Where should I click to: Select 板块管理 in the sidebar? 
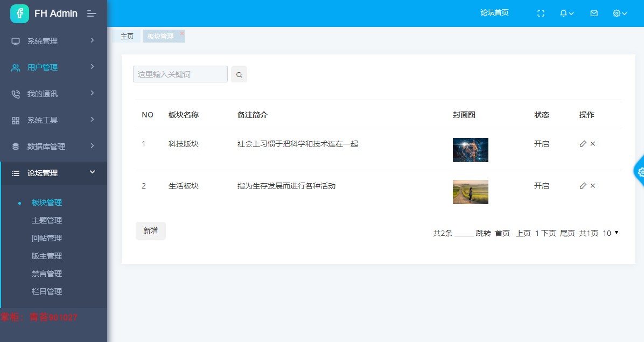coord(47,203)
